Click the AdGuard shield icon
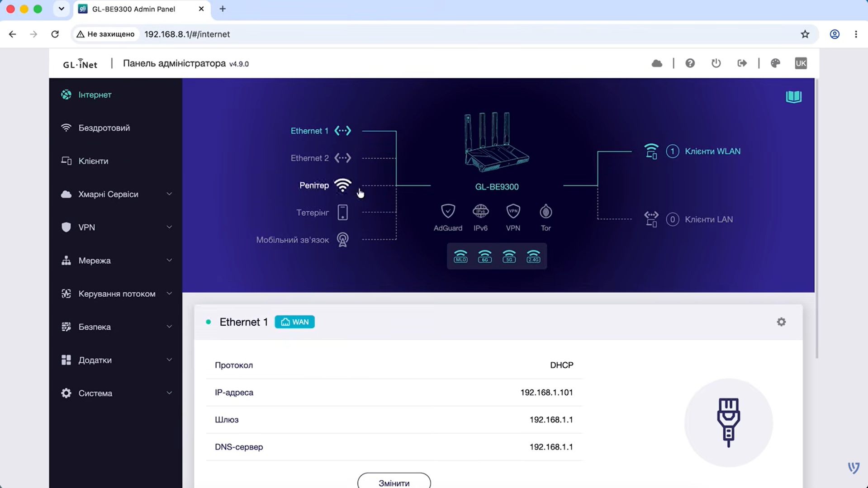 point(448,211)
